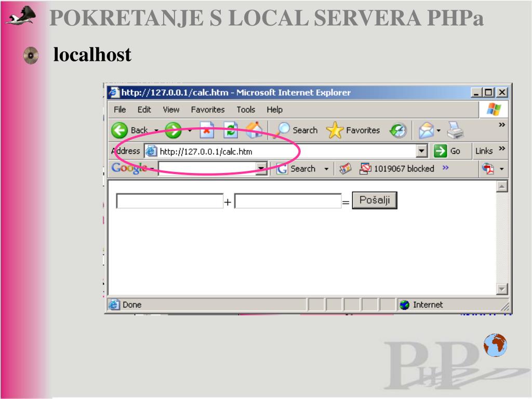Viewport: 532px width, 399px height.
Task: Click the Internet zone globe icon
Action: point(404,305)
